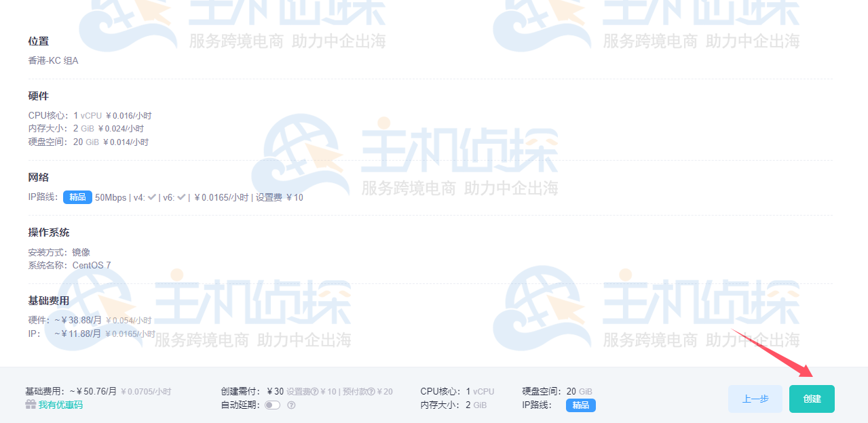Click the footer CPU核心 1 vCPU summary

(x=457, y=391)
